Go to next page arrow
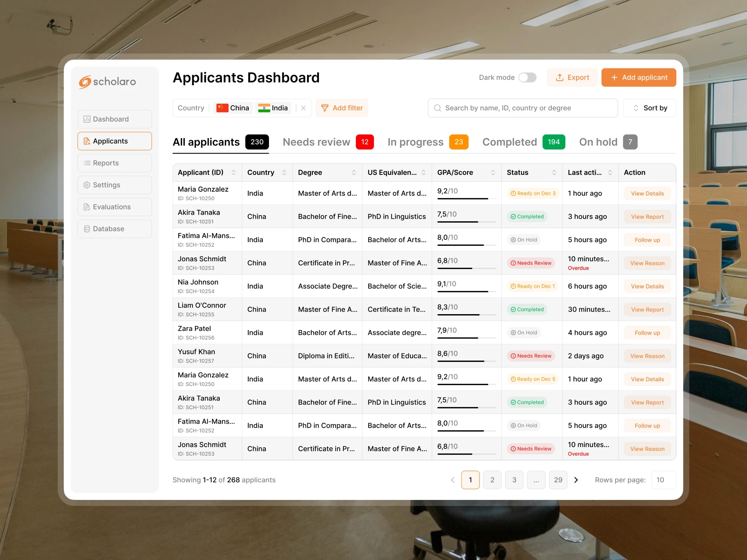 (576, 480)
